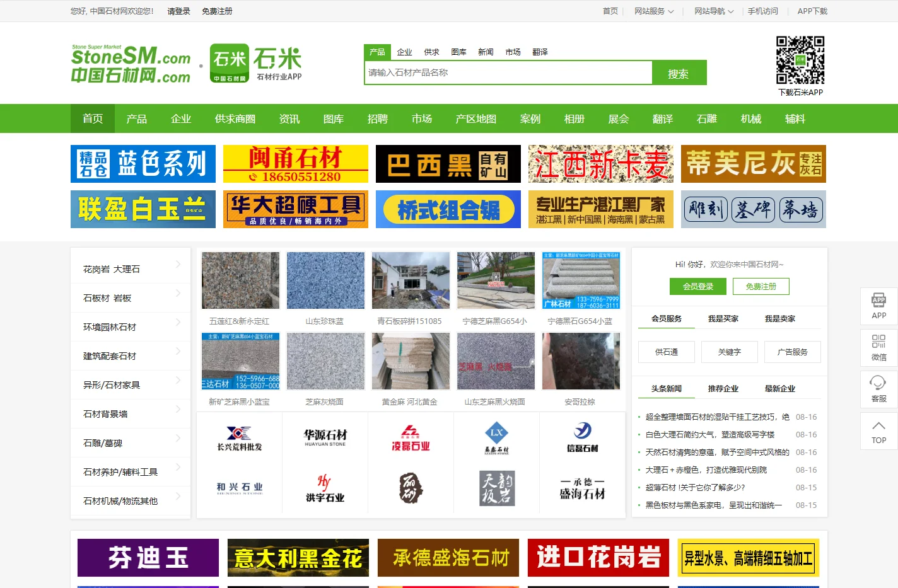Click the 下载石米APP QR code
Screen dimensions: 898x588
tap(800, 61)
